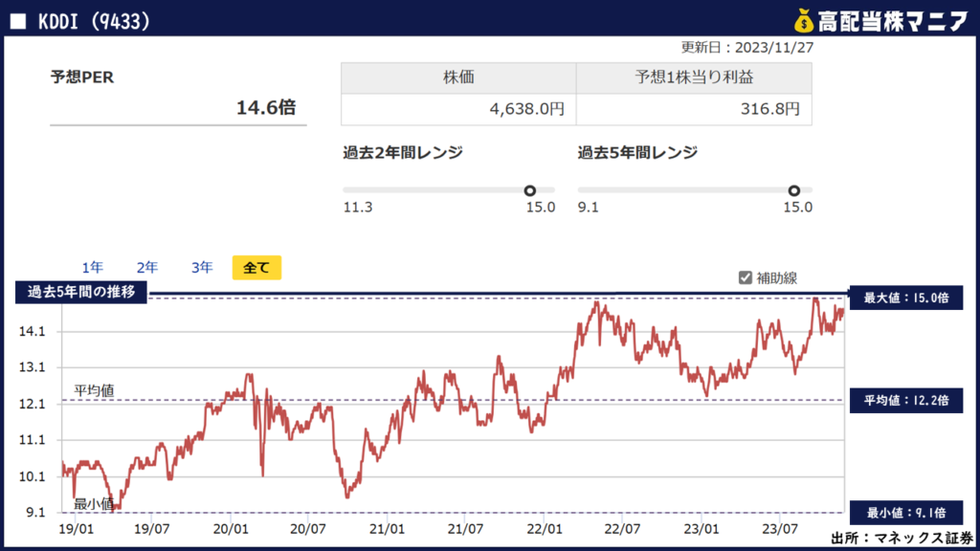Click the 更新日:2023/11/27 date text

tap(746, 48)
